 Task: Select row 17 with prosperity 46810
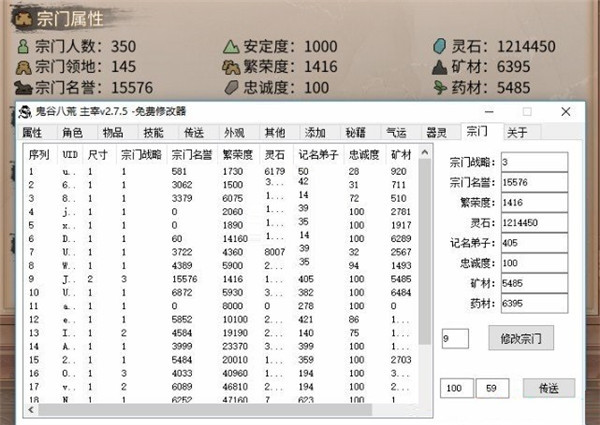pyautogui.click(x=222, y=387)
